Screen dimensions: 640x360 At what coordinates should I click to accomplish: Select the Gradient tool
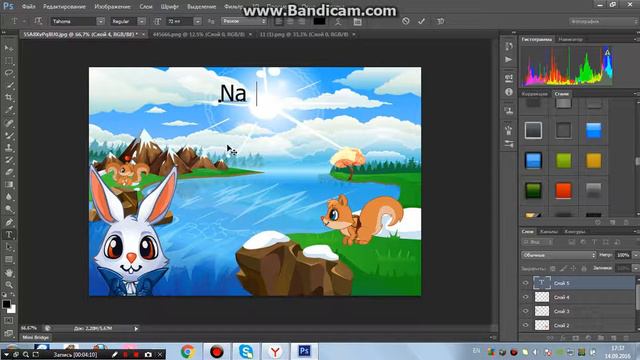(x=9, y=184)
